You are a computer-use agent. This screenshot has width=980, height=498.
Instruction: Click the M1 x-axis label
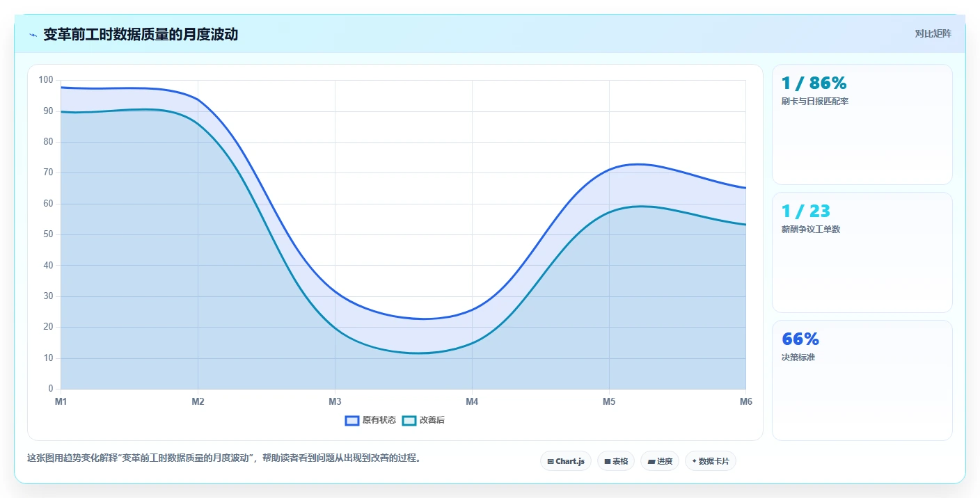pyautogui.click(x=61, y=402)
